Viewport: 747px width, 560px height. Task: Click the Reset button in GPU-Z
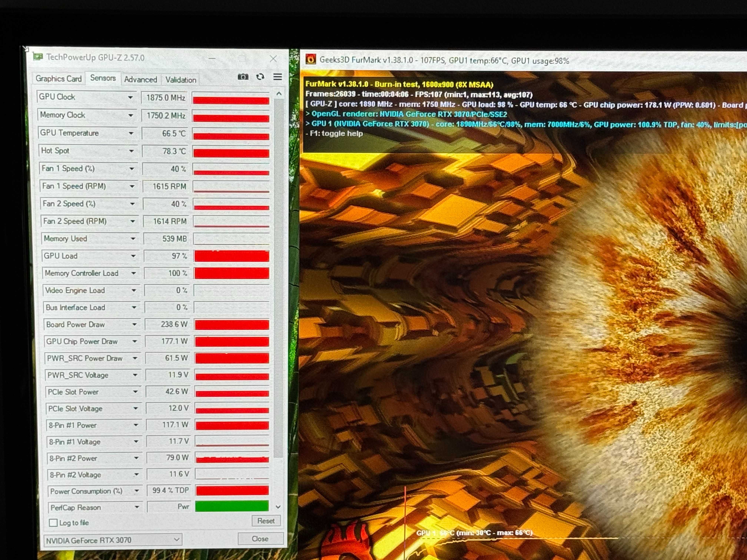(x=266, y=521)
